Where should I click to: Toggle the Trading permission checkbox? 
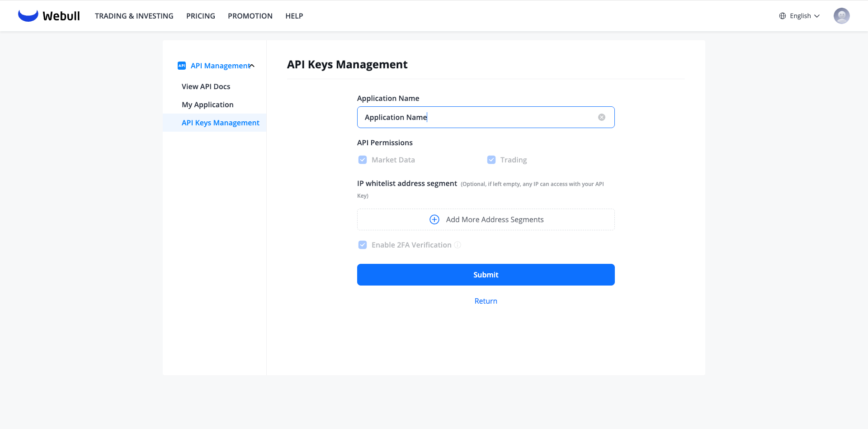pyautogui.click(x=491, y=160)
